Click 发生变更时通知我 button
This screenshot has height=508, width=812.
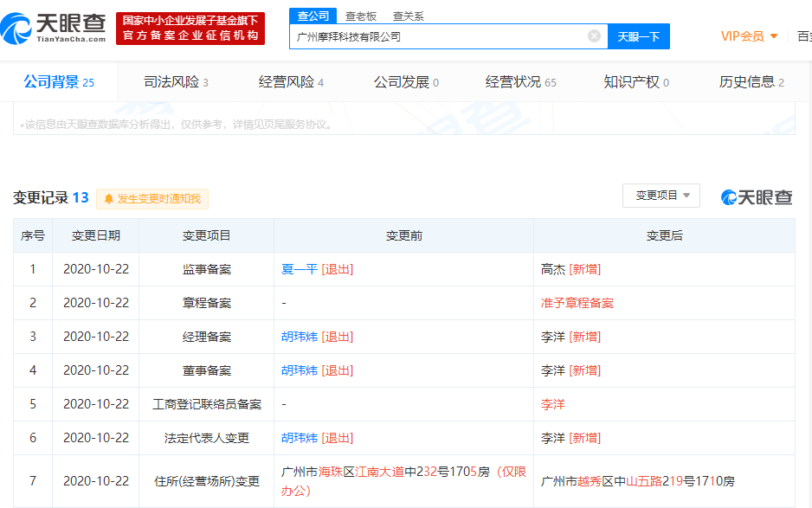point(152,199)
